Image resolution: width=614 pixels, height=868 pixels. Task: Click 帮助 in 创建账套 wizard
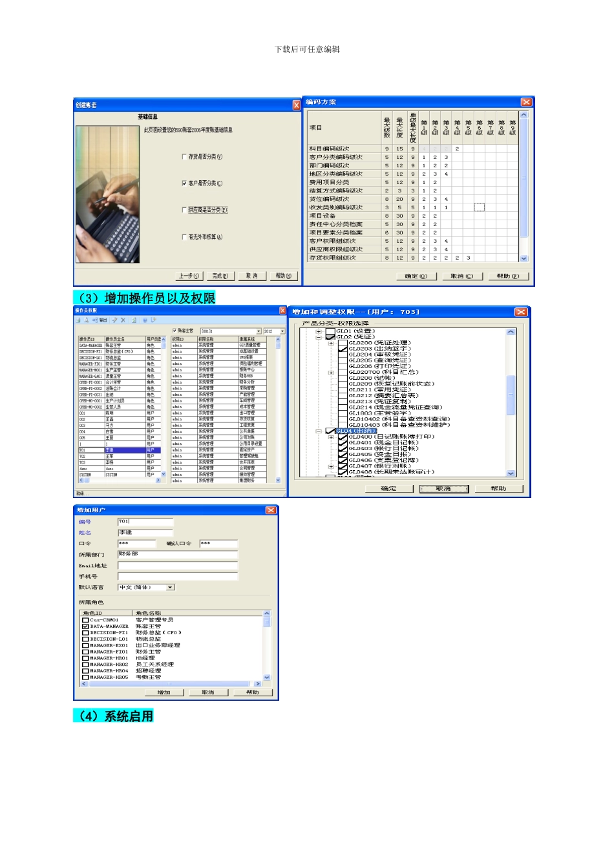[284, 276]
